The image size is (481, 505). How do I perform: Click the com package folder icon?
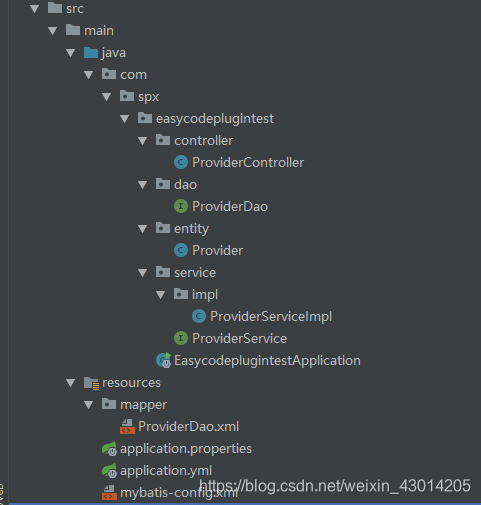pyautogui.click(x=109, y=74)
